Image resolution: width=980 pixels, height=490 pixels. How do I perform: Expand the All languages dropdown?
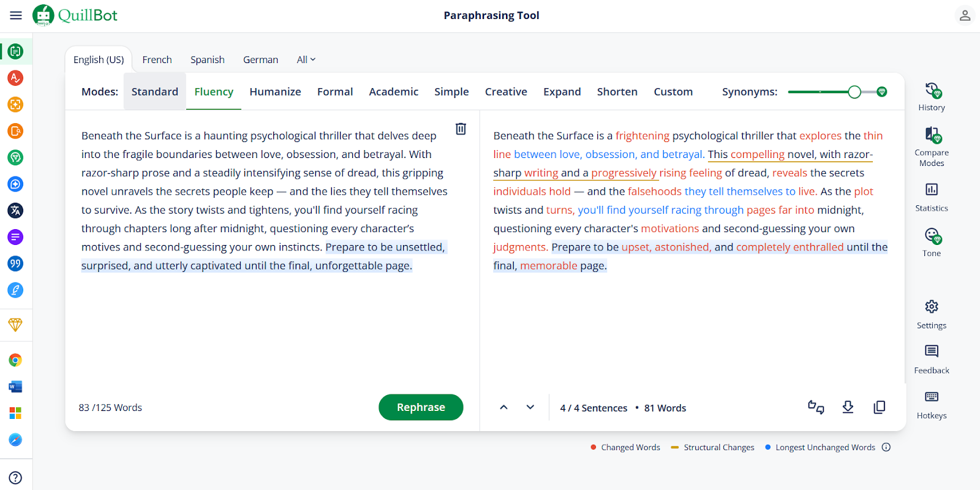tap(306, 59)
